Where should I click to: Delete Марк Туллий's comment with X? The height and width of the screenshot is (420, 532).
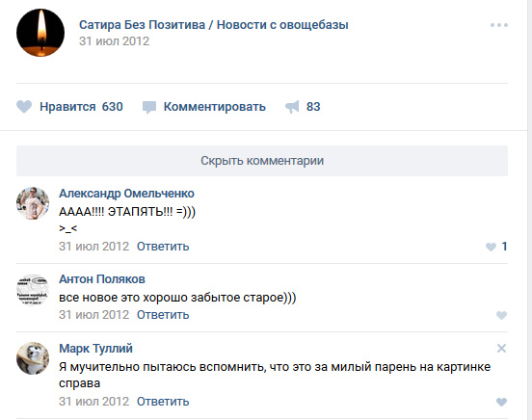tap(501, 348)
